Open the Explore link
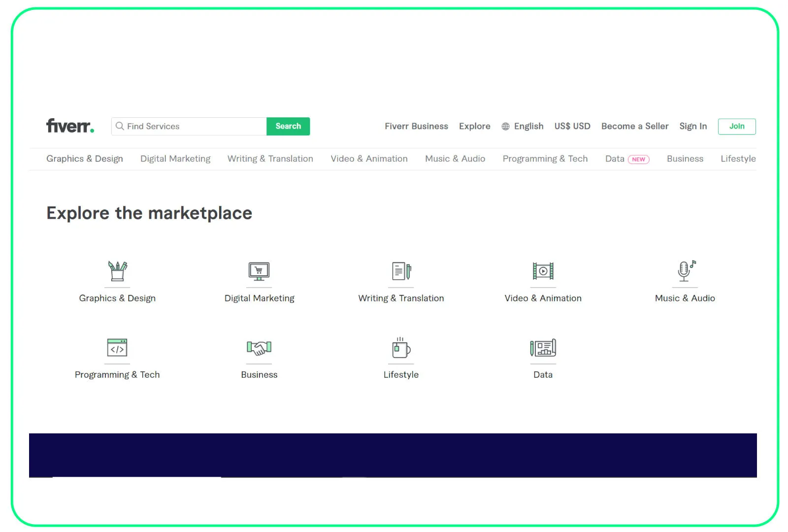The width and height of the screenshot is (788, 532). coord(475,127)
